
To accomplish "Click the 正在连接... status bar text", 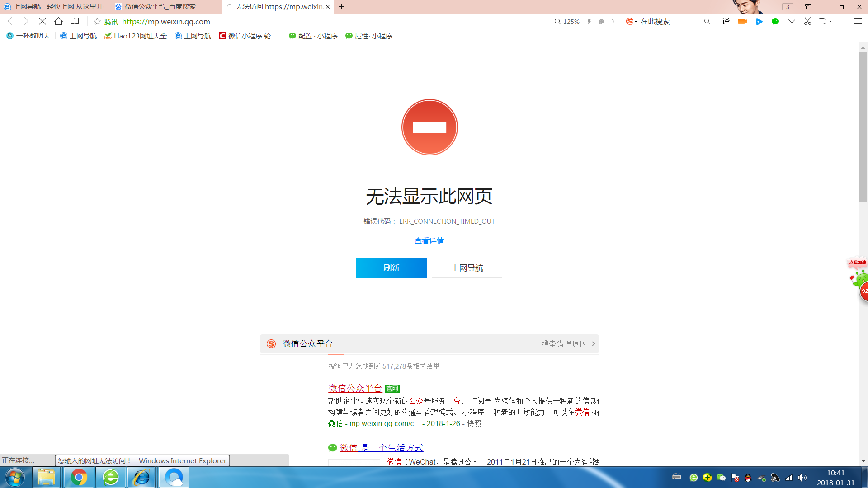I will 18,460.
